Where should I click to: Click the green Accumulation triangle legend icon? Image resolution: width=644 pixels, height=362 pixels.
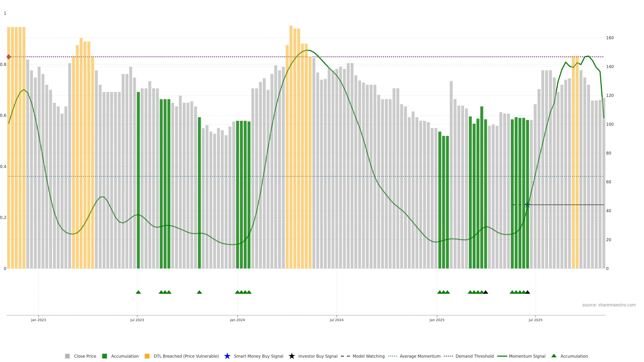[x=554, y=356]
